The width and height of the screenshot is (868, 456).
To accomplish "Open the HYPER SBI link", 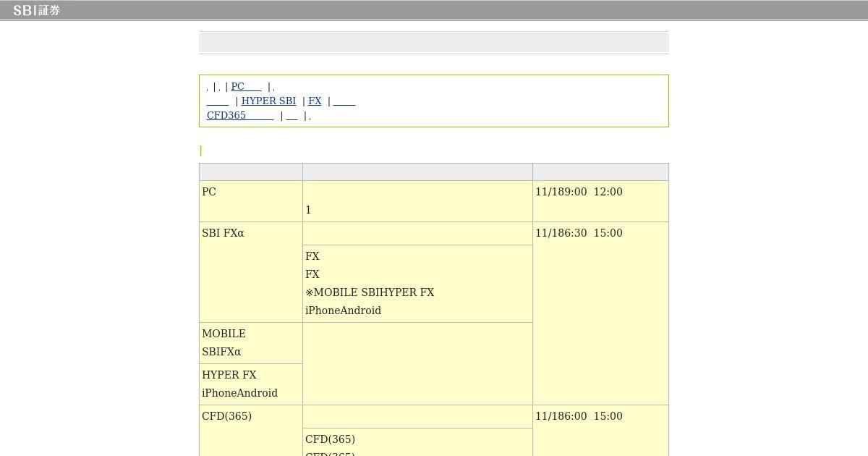I will 268,101.
